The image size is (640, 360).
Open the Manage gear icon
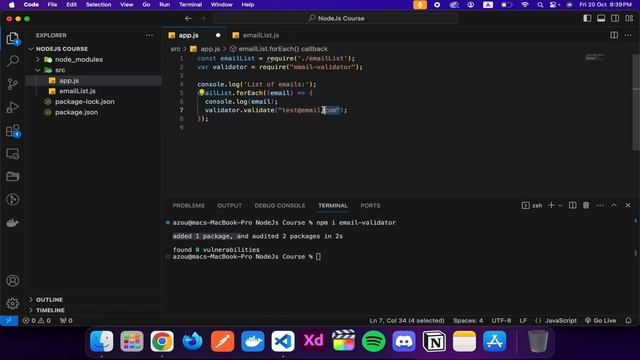[13, 303]
